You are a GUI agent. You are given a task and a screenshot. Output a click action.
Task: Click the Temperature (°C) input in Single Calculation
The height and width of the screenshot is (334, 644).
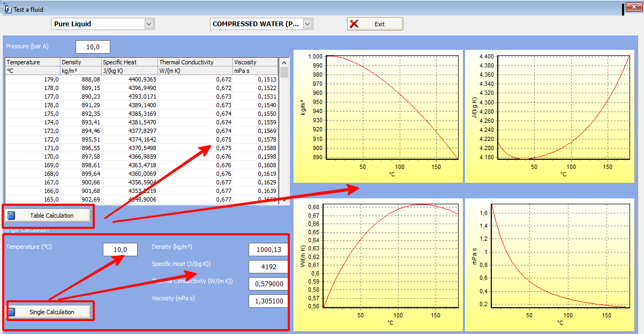[x=120, y=249]
